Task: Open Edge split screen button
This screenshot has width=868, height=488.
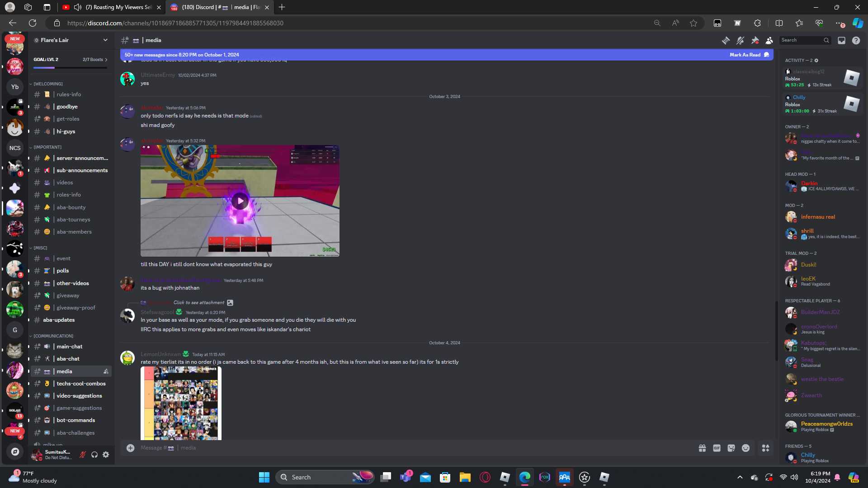Action: (779, 23)
